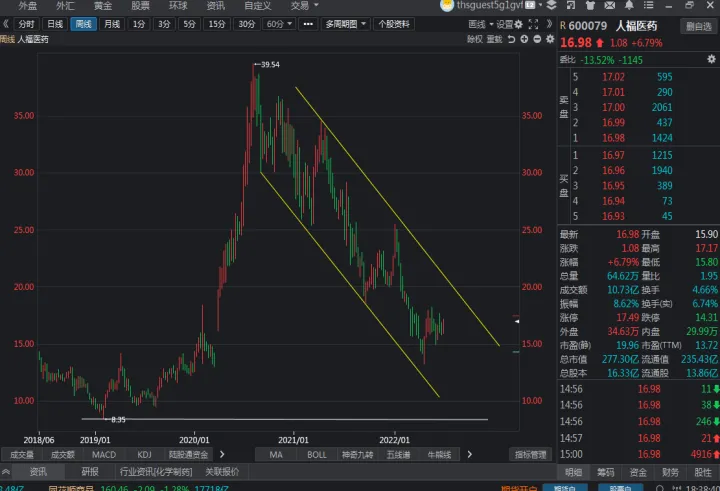Viewport: 720px width, 491px height.
Task: Click the undo arrow icon above chart
Action: tap(510, 40)
